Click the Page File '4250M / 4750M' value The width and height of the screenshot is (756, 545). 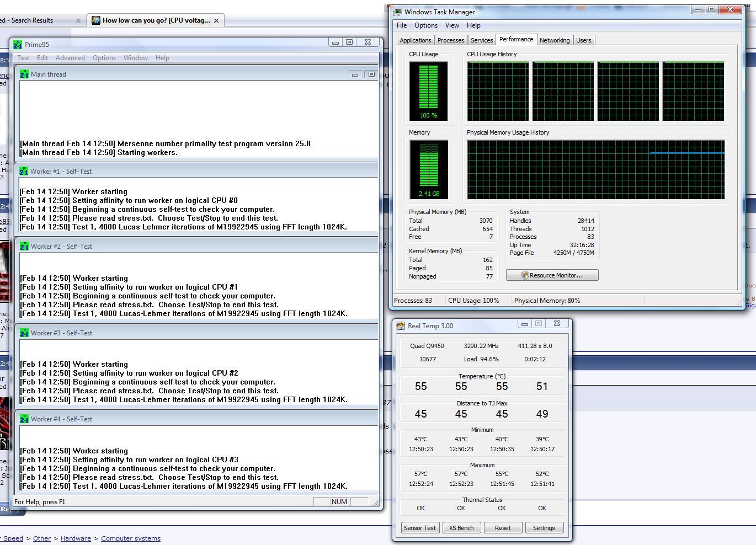[573, 253]
